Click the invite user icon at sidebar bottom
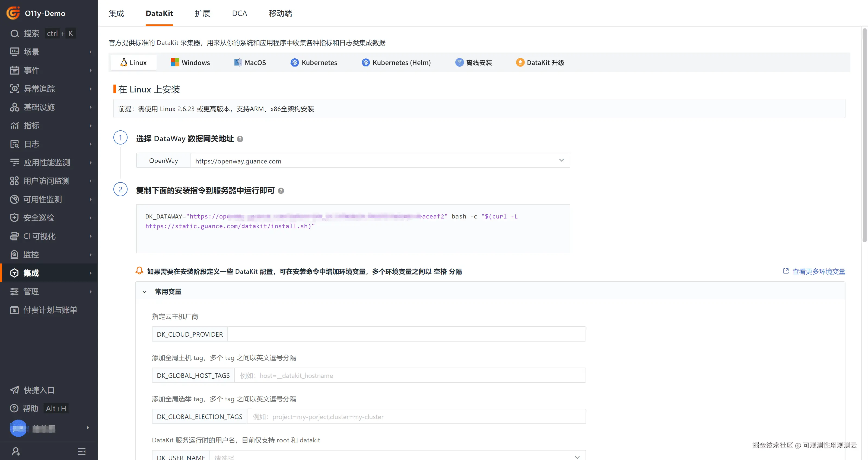The height and width of the screenshot is (460, 868). pyautogui.click(x=15, y=451)
